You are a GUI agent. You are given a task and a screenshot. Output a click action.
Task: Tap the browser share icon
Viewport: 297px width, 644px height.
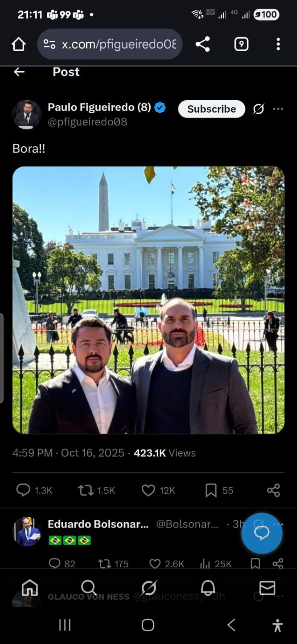pyautogui.click(x=202, y=44)
